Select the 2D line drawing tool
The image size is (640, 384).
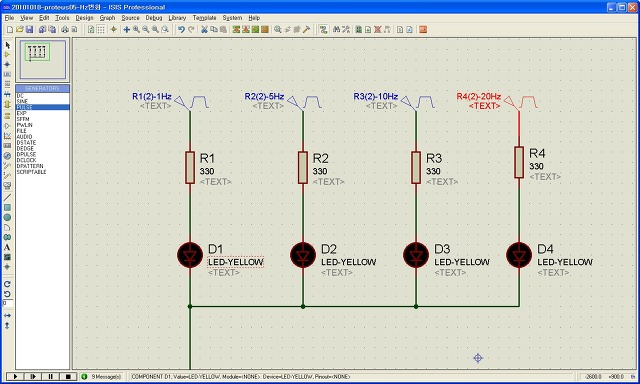[7, 198]
